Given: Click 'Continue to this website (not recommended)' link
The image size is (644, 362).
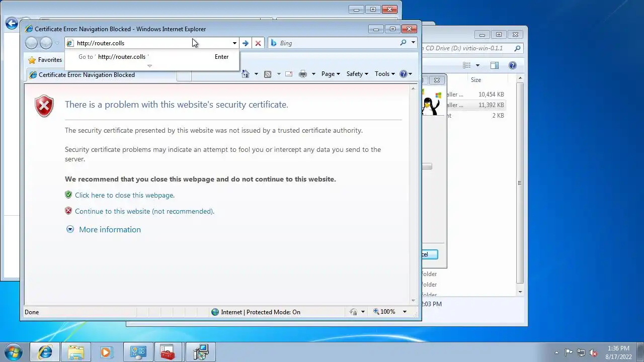Looking at the screenshot, I should click(144, 212).
